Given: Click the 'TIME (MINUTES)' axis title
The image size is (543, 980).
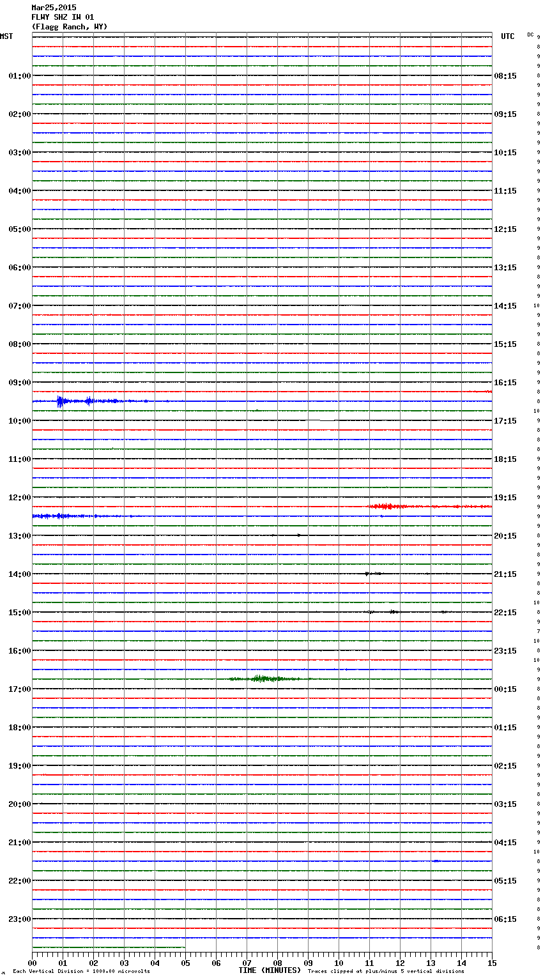Looking at the screenshot, I should pyautogui.click(x=270, y=970).
